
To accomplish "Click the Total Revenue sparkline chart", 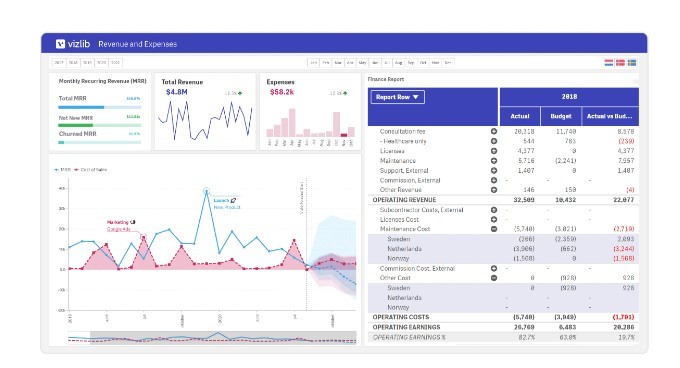I will [206, 120].
